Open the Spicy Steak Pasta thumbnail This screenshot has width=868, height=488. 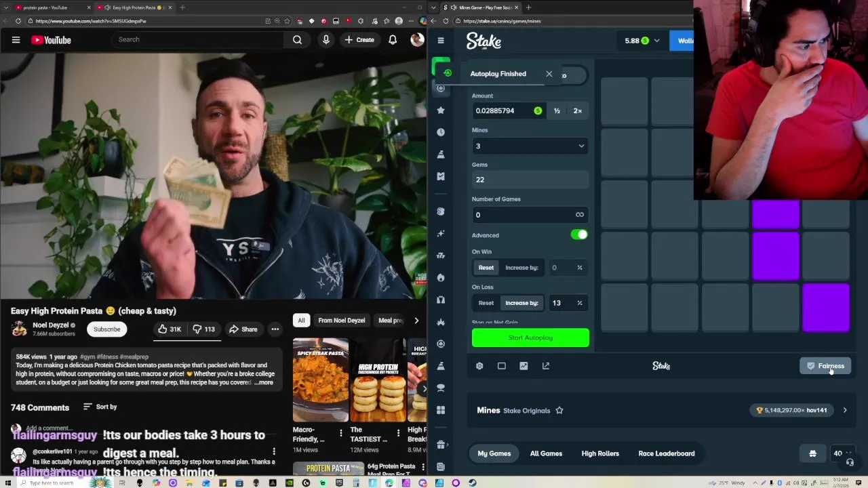[321, 380]
